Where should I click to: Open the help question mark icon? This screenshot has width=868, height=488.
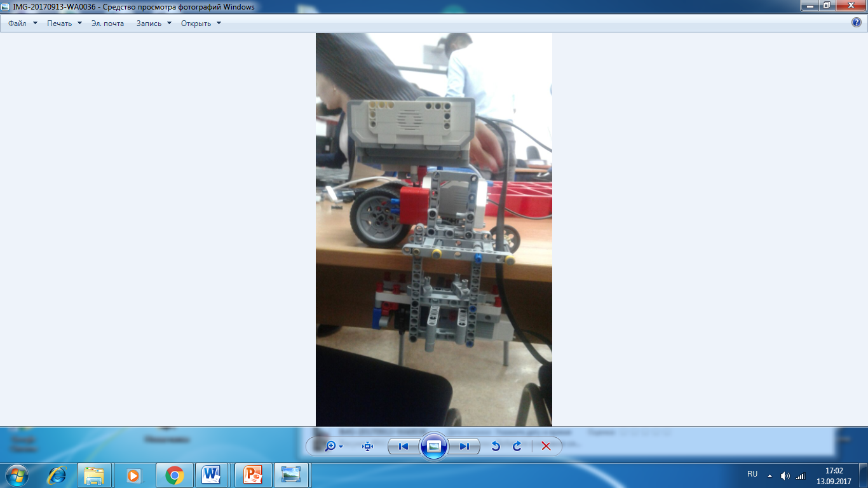856,23
